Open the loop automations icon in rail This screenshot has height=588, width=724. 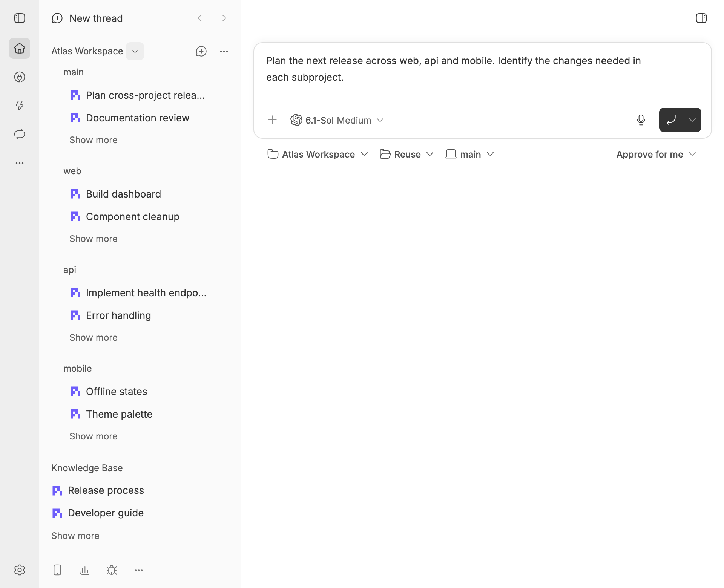pos(20,134)
